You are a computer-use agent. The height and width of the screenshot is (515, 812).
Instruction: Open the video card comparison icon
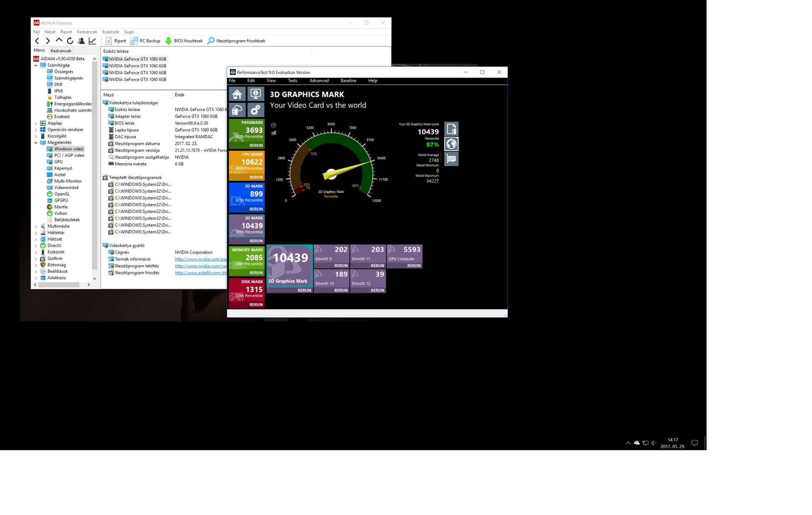click(451, 159)
